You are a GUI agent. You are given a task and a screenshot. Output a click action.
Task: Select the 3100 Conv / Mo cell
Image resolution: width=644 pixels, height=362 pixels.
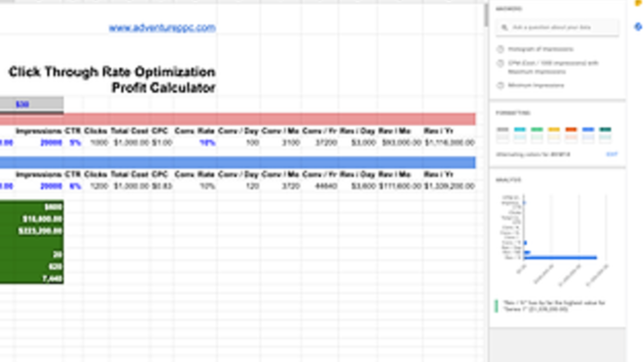click(291, 143)
